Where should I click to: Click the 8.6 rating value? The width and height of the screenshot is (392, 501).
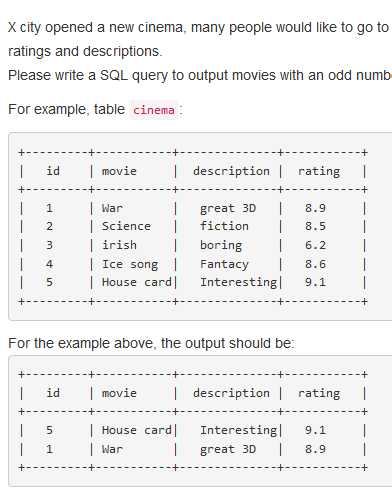point(315,264)
